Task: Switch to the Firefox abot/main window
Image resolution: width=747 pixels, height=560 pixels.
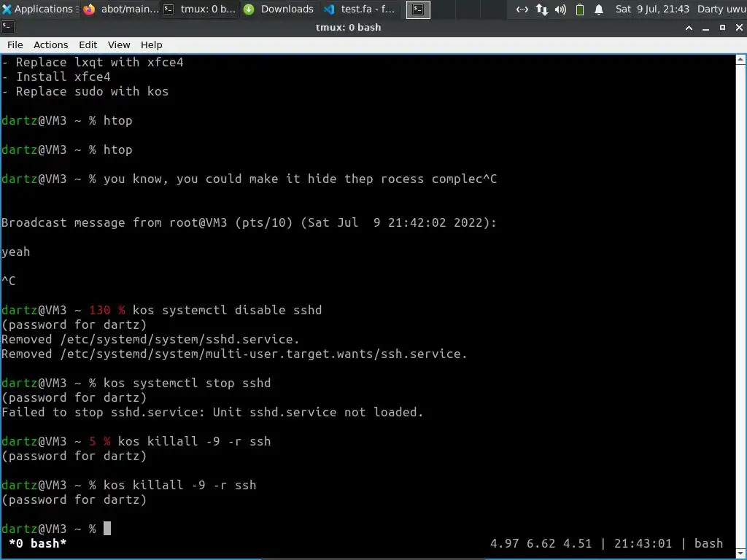Action: coord(121,9)
